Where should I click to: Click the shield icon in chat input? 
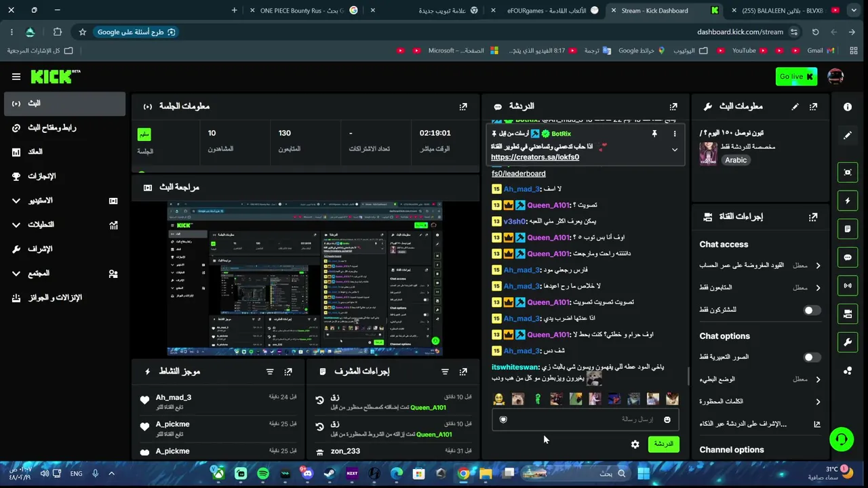[x=503, y=420]
